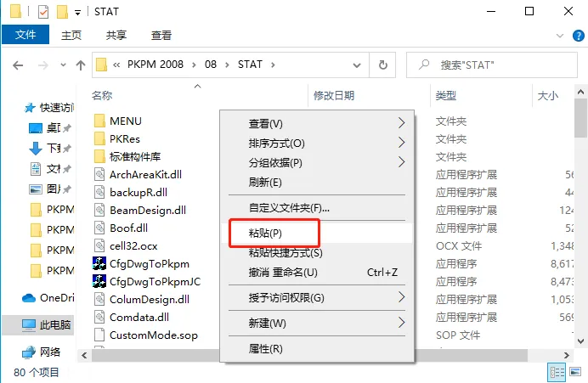Select ArchAreaKit.dll file
The height and width of the screenshot is (383, 588).
[138, 175]
